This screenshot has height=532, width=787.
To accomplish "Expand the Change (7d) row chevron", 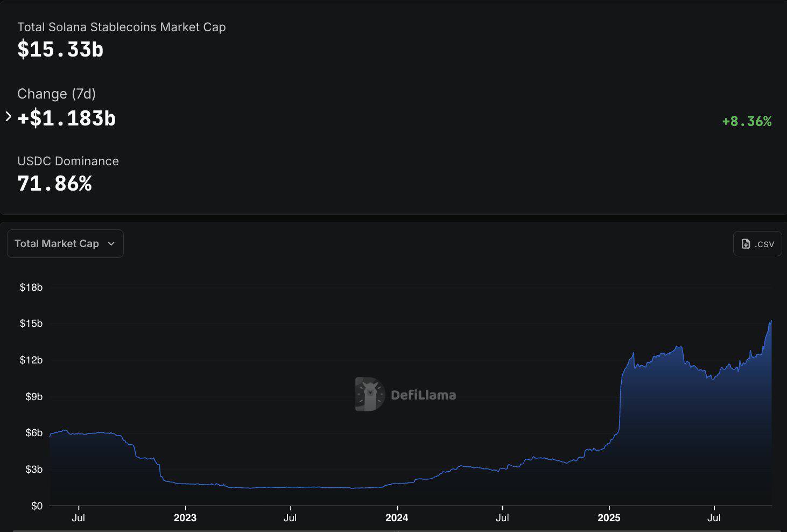I will [x=8, y=116].
